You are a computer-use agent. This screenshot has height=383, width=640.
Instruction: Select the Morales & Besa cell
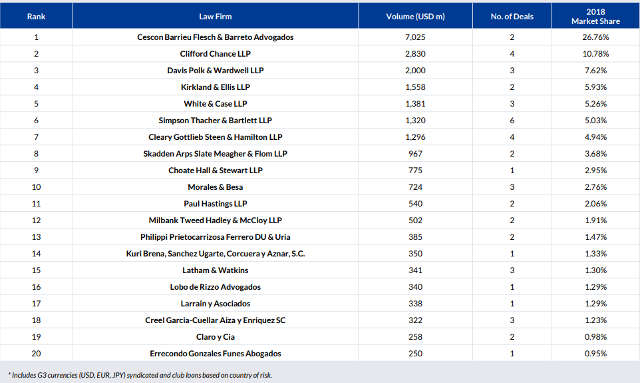[x=216, y=187]
